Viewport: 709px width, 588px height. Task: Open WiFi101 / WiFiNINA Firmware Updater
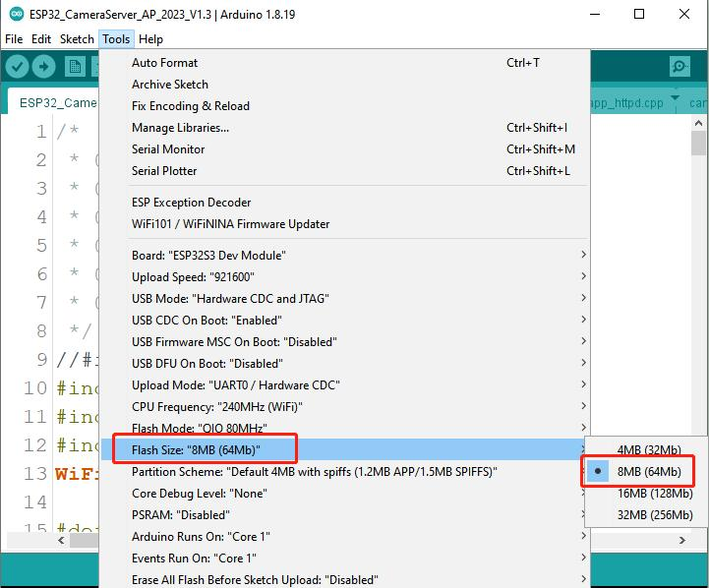345,224
